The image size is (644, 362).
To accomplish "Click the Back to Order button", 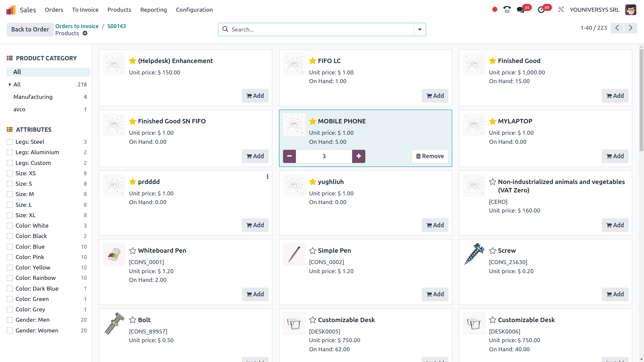I will (30, 29).
